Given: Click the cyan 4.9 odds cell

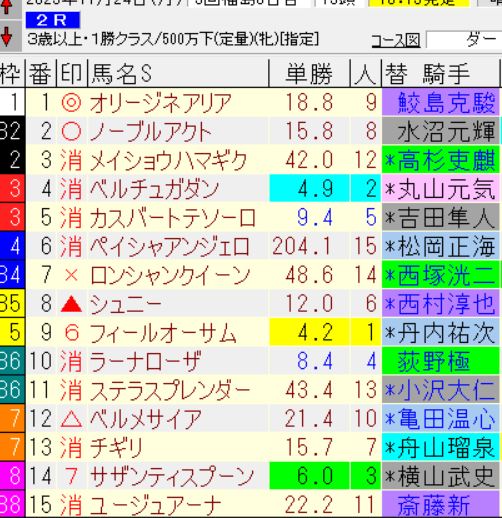Looking at the screenshot, I should coord(309,188).
